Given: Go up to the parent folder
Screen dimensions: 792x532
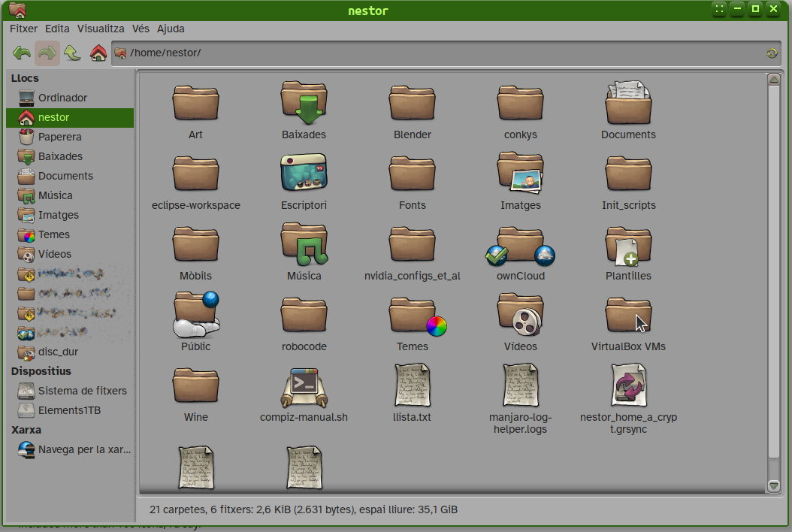Looking at the screenshot, I should coord(72,53).
